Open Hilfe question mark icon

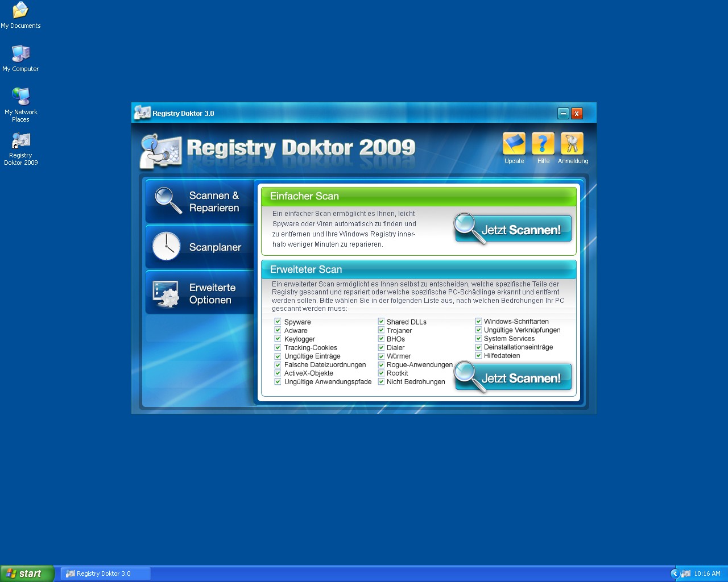[x=543, y=144]
